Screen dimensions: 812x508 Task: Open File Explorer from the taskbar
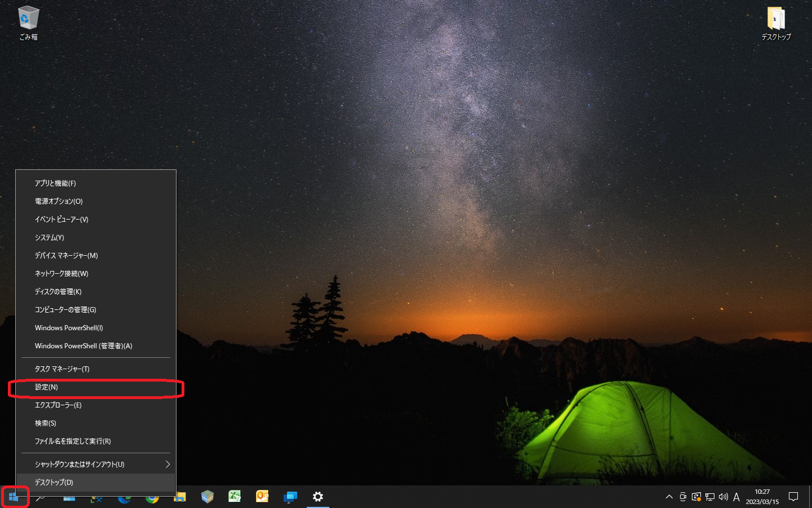click(180, 497)
